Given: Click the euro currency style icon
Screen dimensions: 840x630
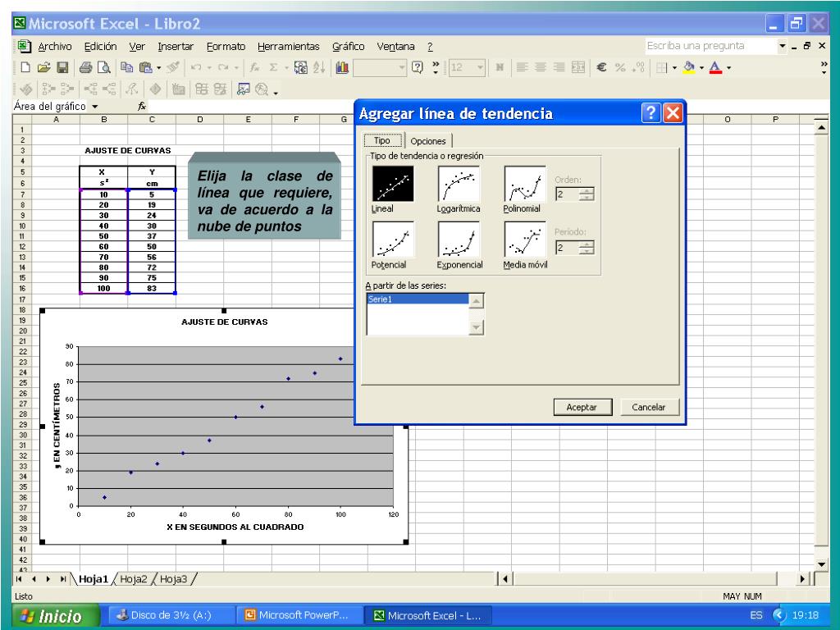Looking at the screenshot, I should click(x=601, y=67).
